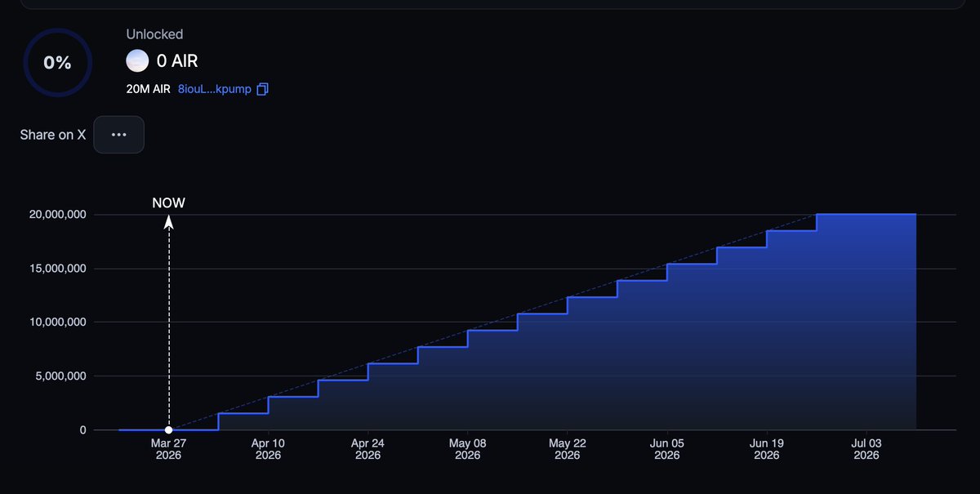Select the Share on X label

pyautogui.click(x=53, y=135)
